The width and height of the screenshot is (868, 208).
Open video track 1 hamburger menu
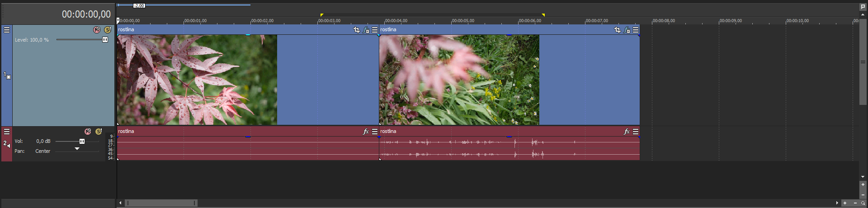7,30
